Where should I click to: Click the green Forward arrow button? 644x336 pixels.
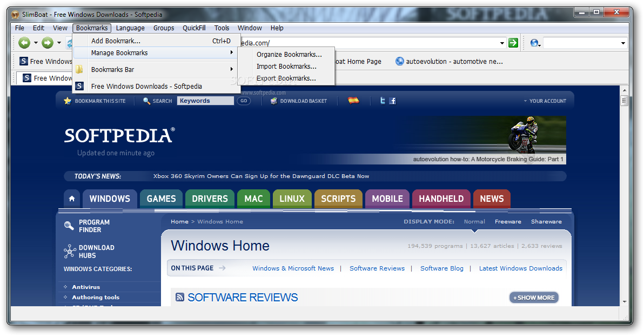coord(48,43)
